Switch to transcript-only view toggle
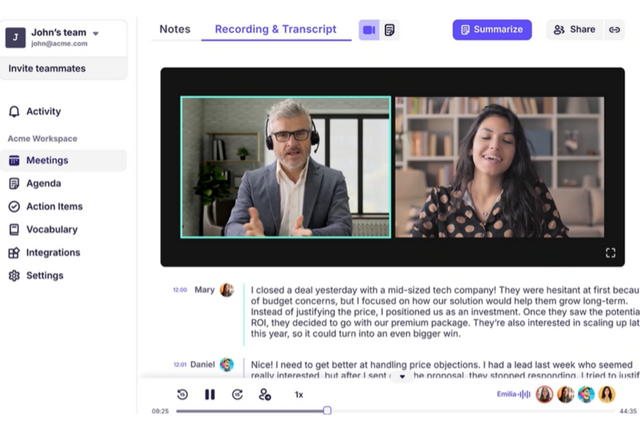 pos(389,30)
